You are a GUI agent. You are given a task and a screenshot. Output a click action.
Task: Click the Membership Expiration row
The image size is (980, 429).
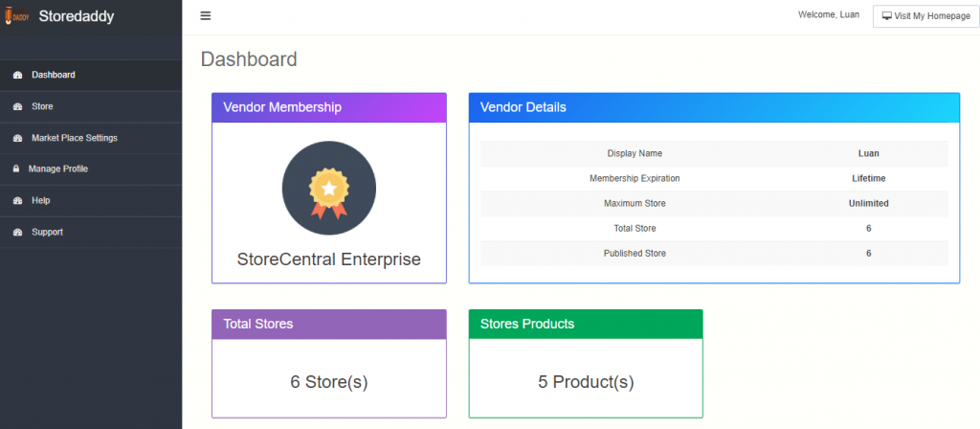point(713,178)
